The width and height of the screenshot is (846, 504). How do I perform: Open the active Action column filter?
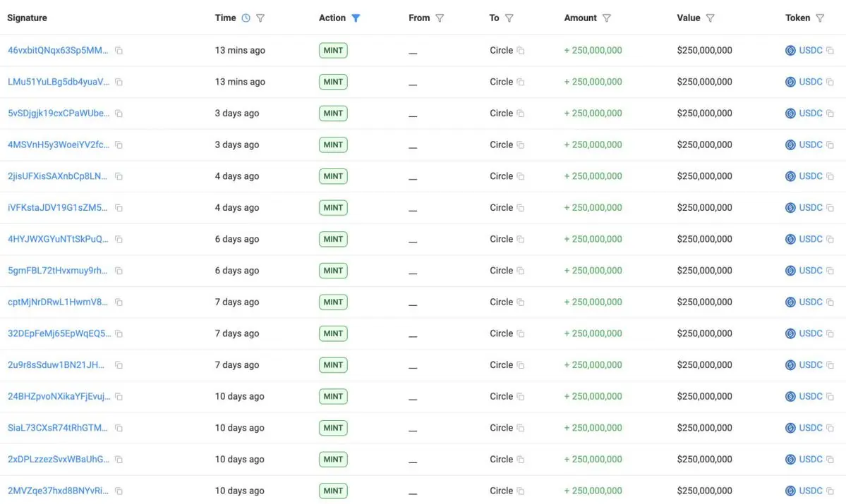tap(356, 18)
